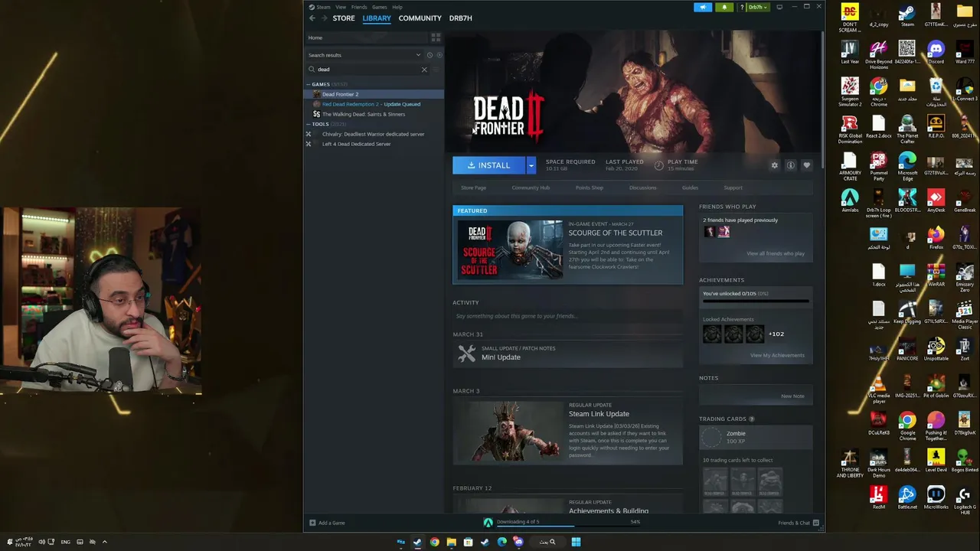This screenshot has height=551, width=980.
Task: Open the View menu
Action: pos(341,7)
